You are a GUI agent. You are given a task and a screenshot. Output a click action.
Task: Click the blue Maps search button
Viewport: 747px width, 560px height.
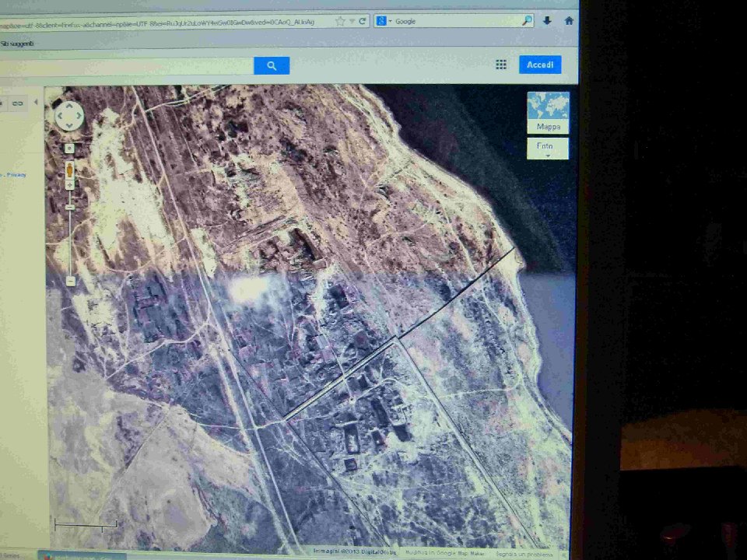[272, 65]
